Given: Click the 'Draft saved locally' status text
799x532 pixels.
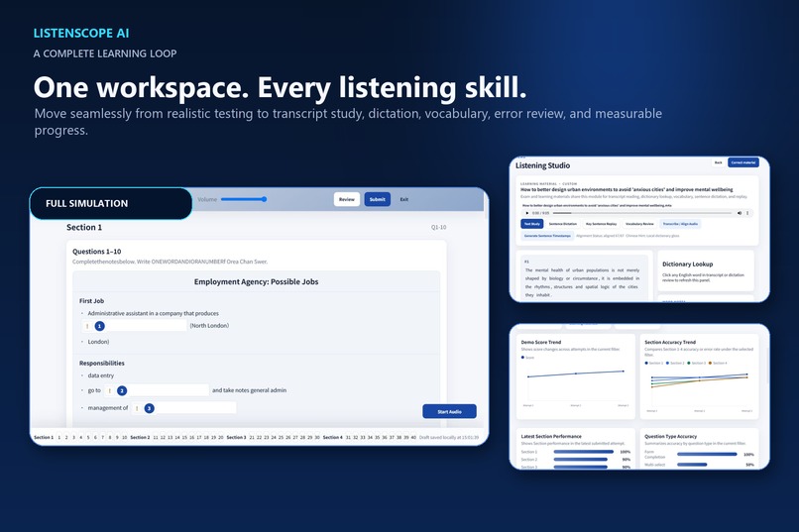Looking at the screenshot, I should click(449, 437).
